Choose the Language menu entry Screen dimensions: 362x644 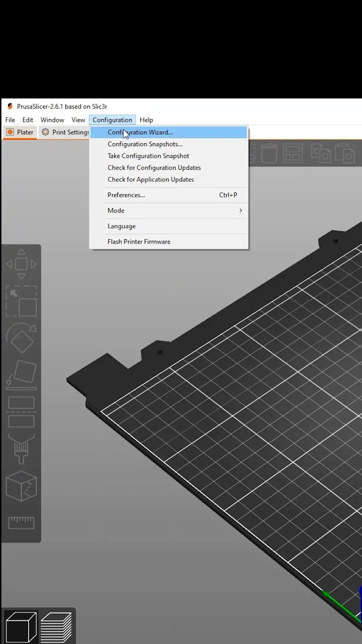click(169, 226)
